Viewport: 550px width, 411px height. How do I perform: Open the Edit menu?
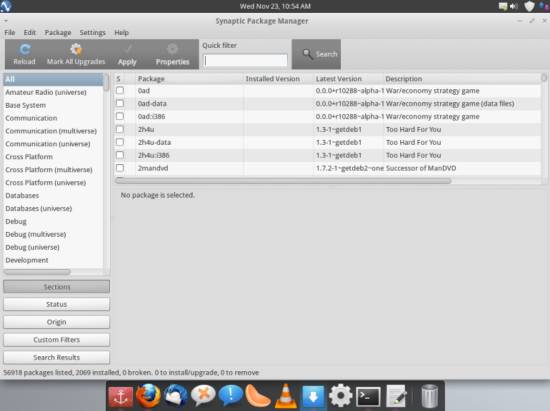(x=30, y=33)
